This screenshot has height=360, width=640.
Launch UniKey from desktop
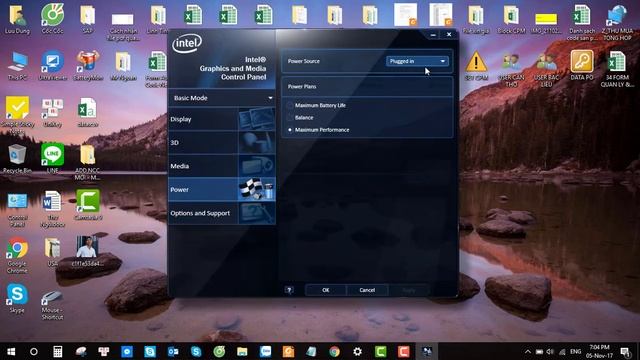point(52,113)
